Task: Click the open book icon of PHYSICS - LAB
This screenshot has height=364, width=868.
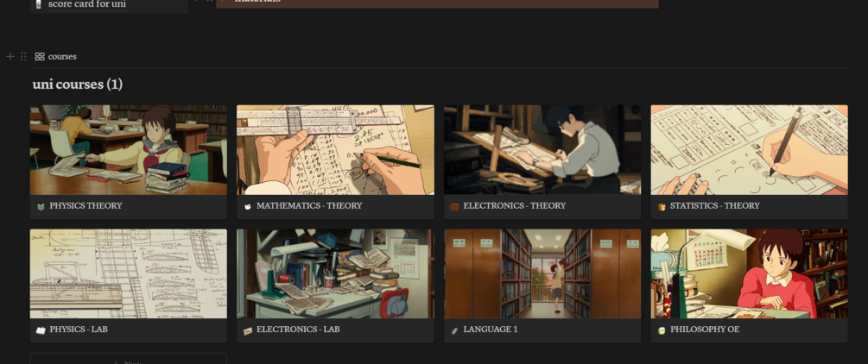Action: [41, 330]
